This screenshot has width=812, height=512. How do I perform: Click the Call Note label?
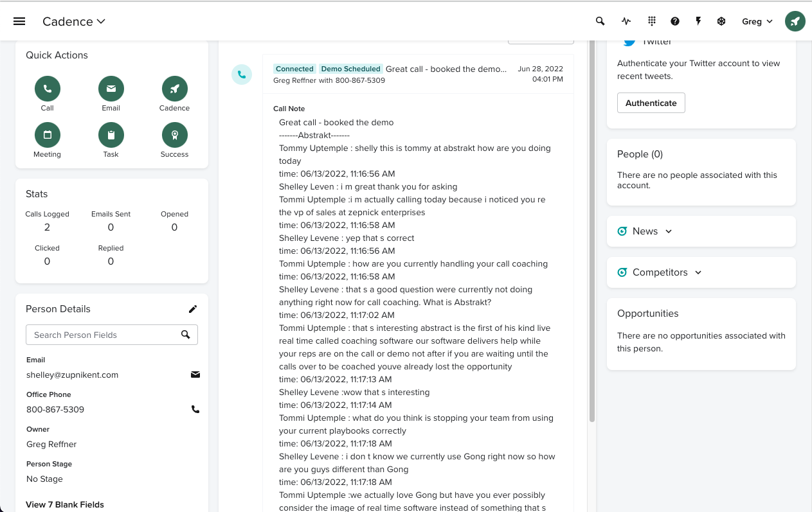(289, 109)
